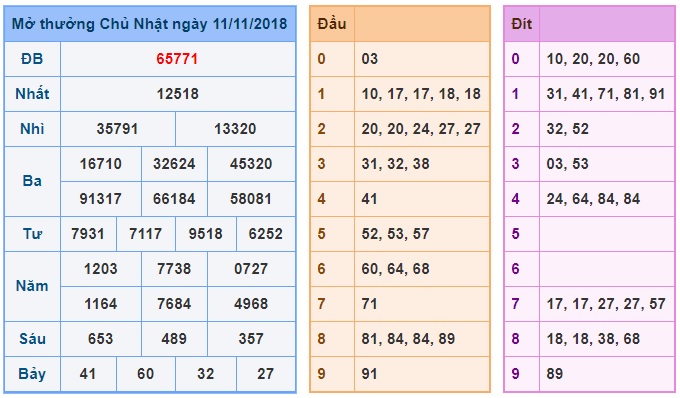
Task: Select fourth prize number 7931
Action: tap(88, 234)
